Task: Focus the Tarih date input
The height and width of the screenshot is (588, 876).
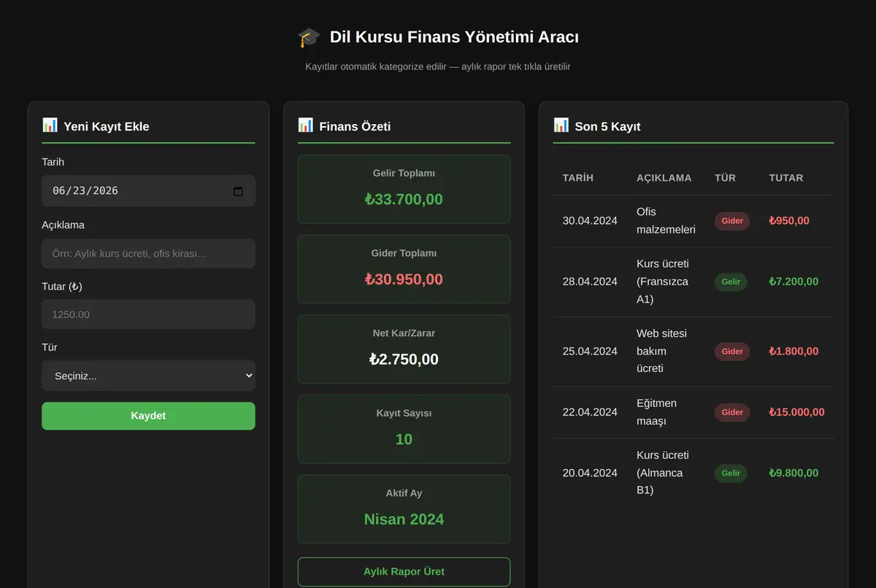Action: click(x=148, y=190)
